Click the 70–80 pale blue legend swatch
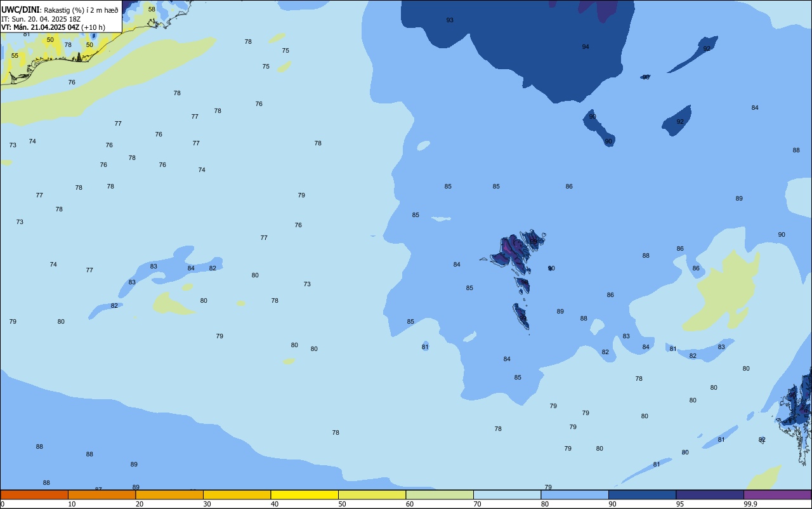The height and width of the screenshot is (509, 812). 507,494
